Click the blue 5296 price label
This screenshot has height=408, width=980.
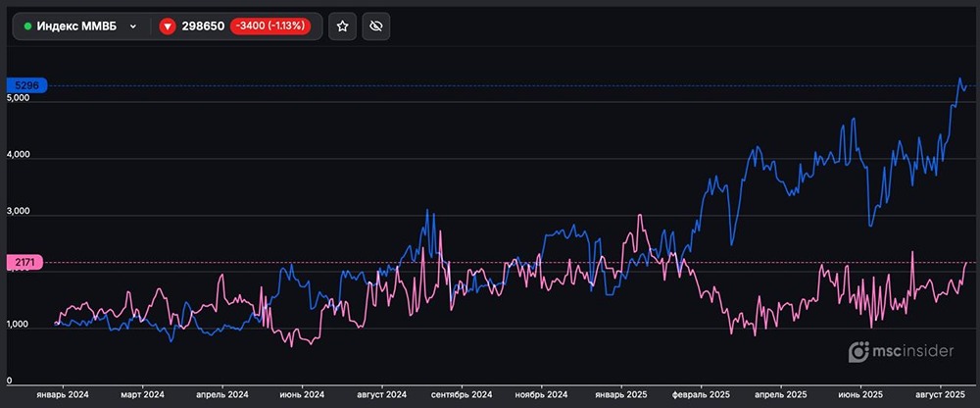tap(25, 85)
